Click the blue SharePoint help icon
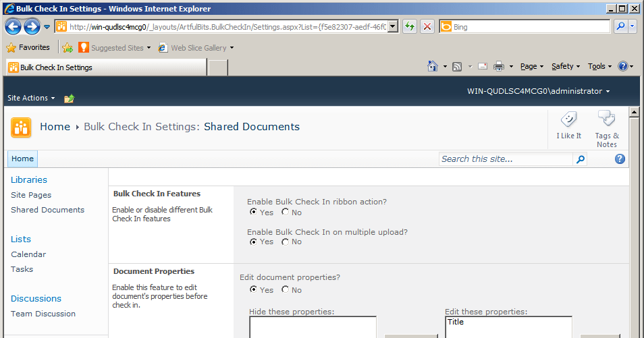Screen dimensions: 644x338 point(620,159)
